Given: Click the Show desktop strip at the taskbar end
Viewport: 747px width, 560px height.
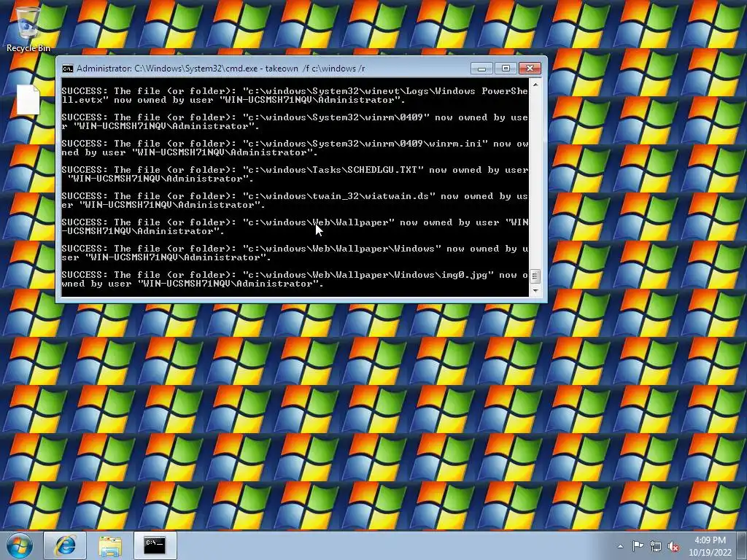Looking at the screenshot, I should pos(742,545).
